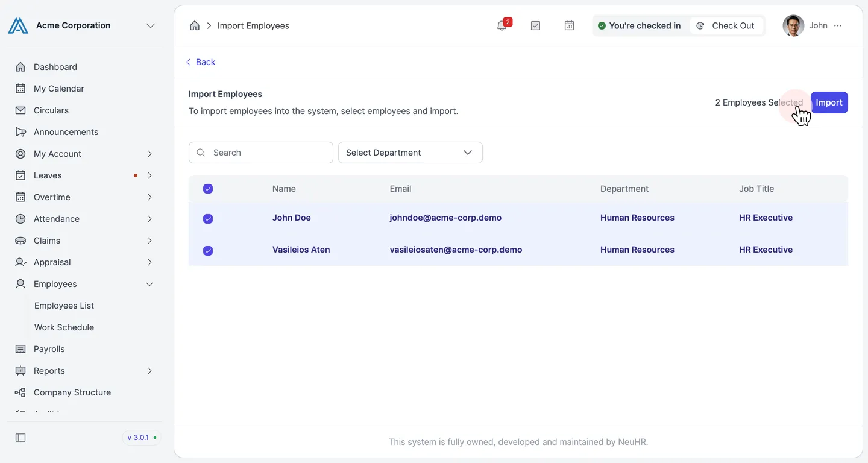
Task: Click the v 3.0.1 version badge
Action: click(142, 438)
